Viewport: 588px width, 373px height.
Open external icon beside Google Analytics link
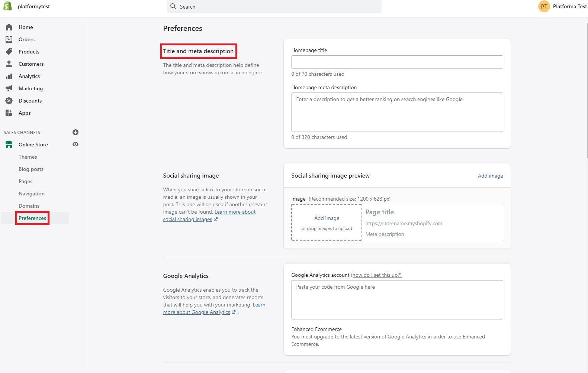(x=234, y=312)
